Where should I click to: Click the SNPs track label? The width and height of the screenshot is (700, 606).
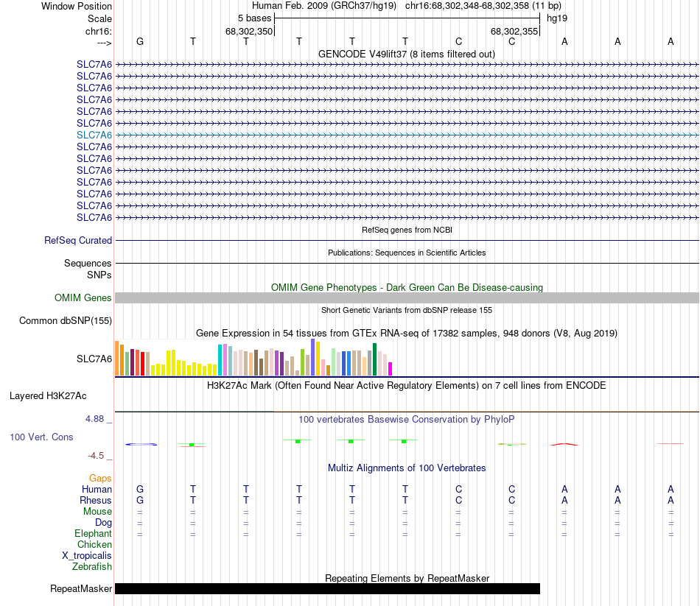(99, 275)
